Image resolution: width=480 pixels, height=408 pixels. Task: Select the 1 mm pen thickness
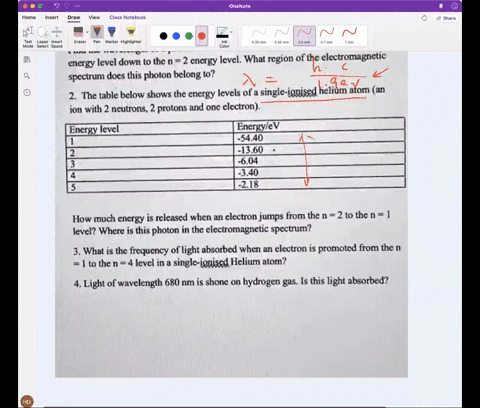[349, 36]
